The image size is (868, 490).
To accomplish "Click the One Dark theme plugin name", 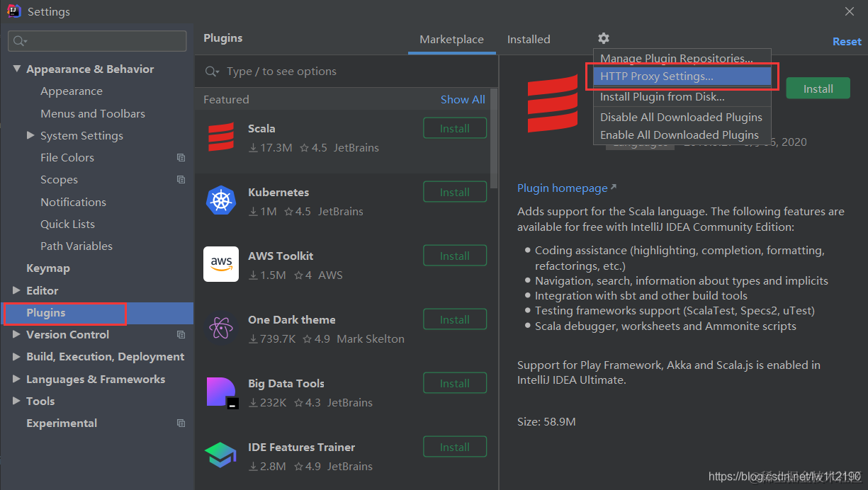I will point(292,320).
